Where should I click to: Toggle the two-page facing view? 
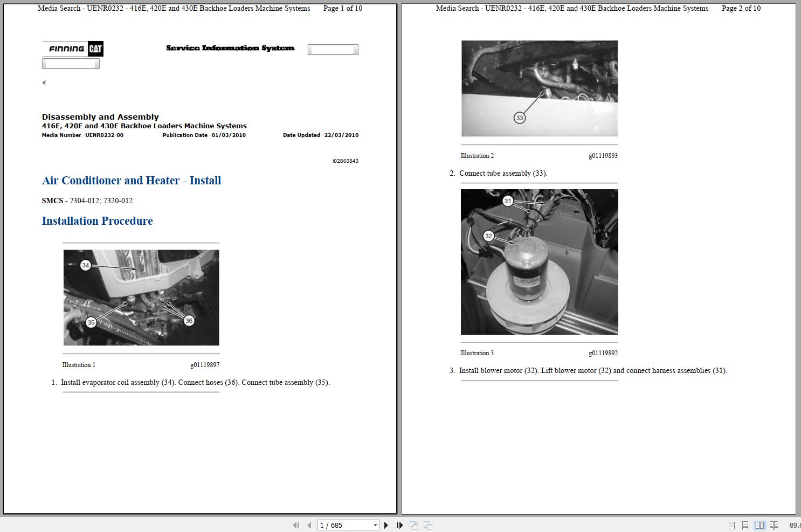pyautogui.click(x=760, y=525)
